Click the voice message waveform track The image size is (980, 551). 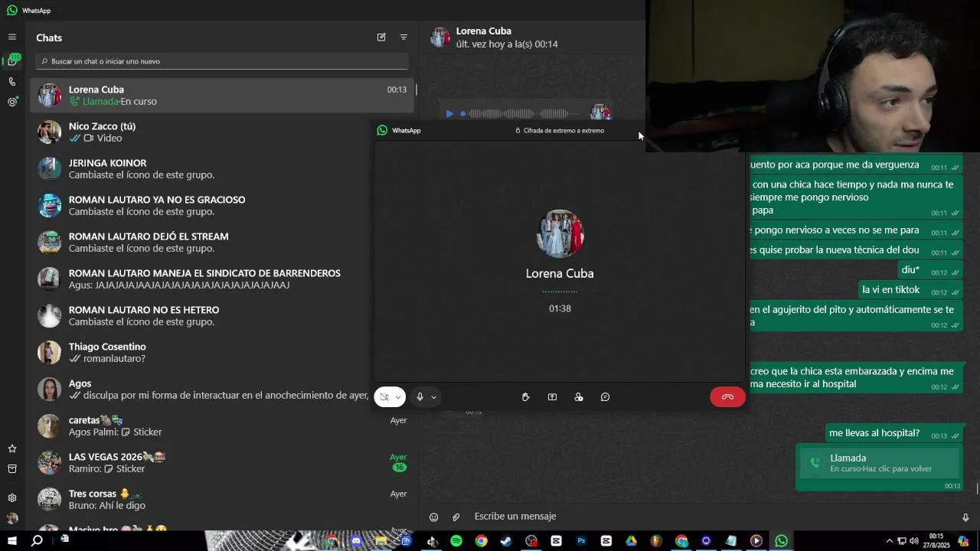(522, 114)
